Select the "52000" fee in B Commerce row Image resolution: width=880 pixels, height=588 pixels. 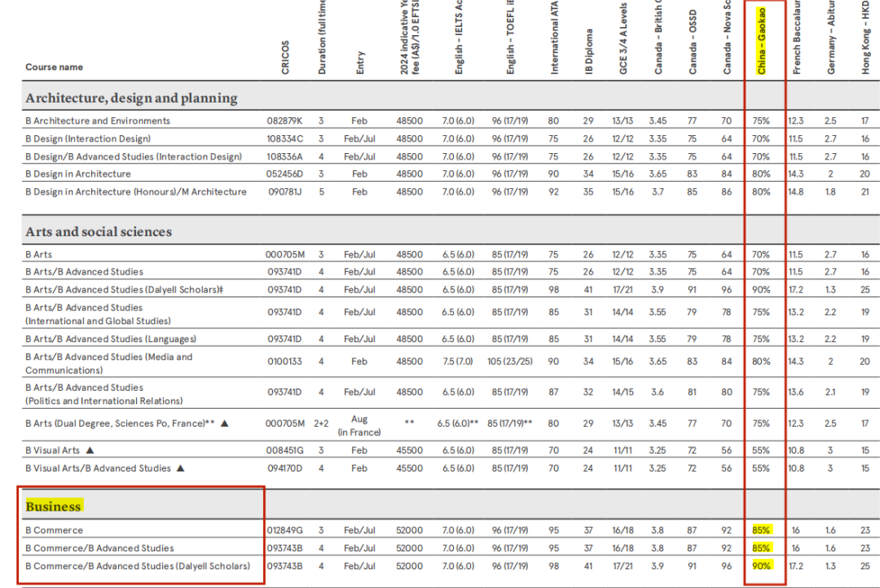(x=409, y=531)
